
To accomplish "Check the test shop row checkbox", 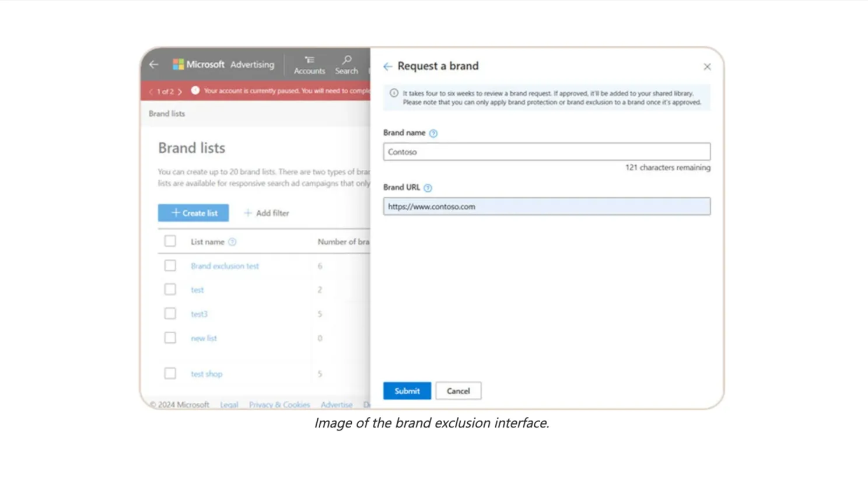I will click(x=170, y=374).
